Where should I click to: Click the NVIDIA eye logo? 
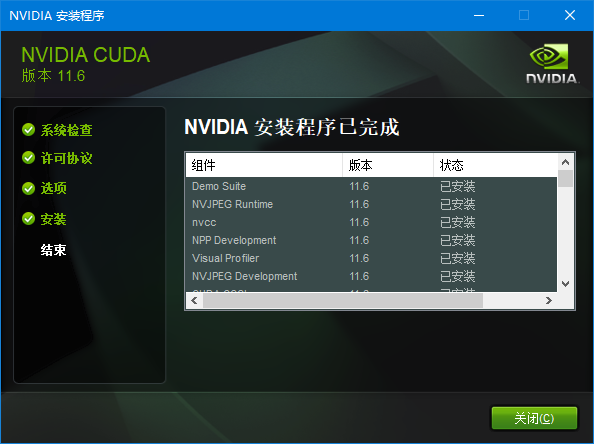[x=550, y=56]
